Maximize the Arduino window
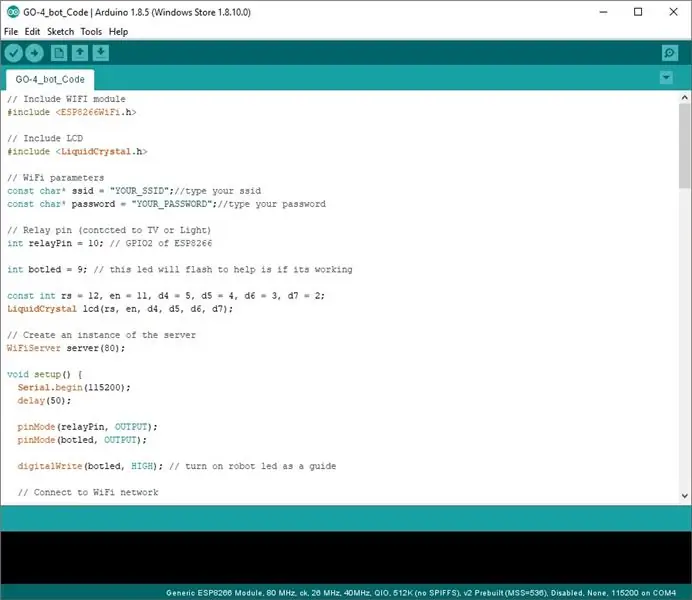The image size is (692, 600). point(638,12)
